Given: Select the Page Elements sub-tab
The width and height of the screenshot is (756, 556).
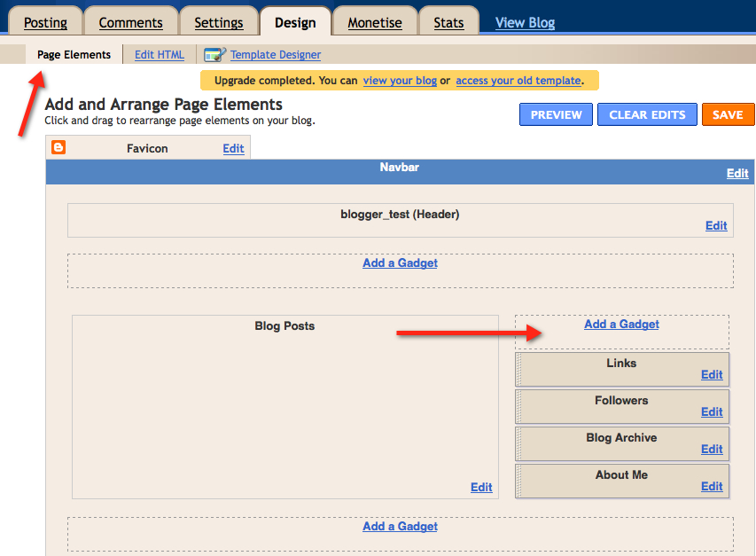Looking at the screenshot, I should 74,54.
